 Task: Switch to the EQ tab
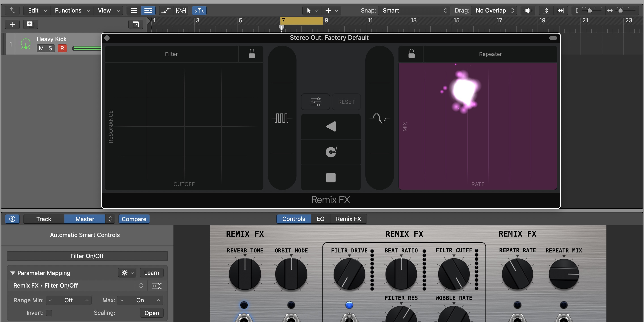[x=320, y=219]
